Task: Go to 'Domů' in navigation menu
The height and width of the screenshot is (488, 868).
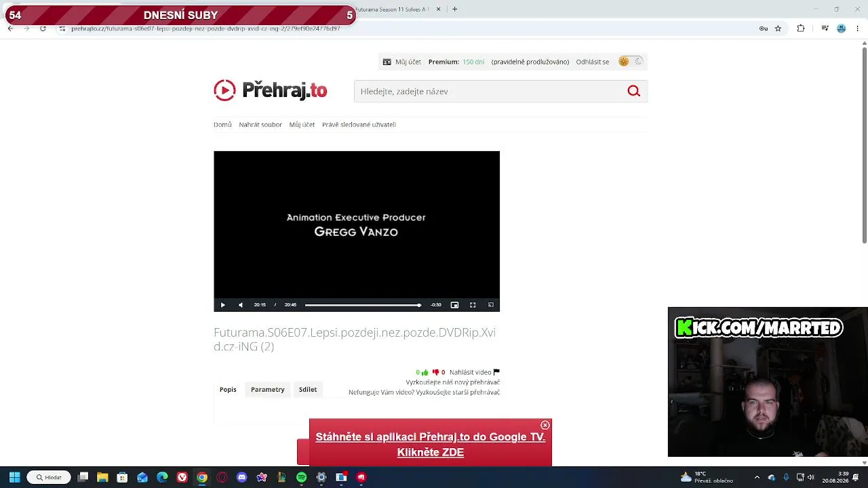Action: tap(222, 125)
